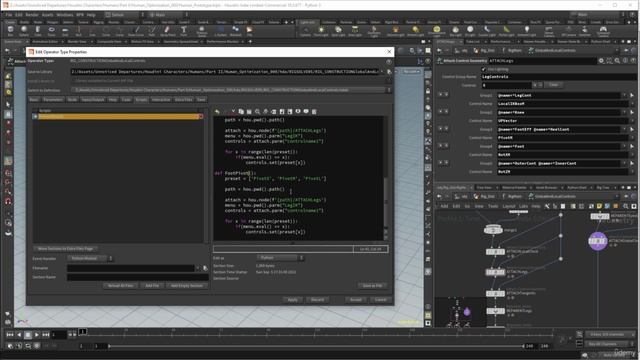
Task: Click Reload All Files button
Action: 120,286
